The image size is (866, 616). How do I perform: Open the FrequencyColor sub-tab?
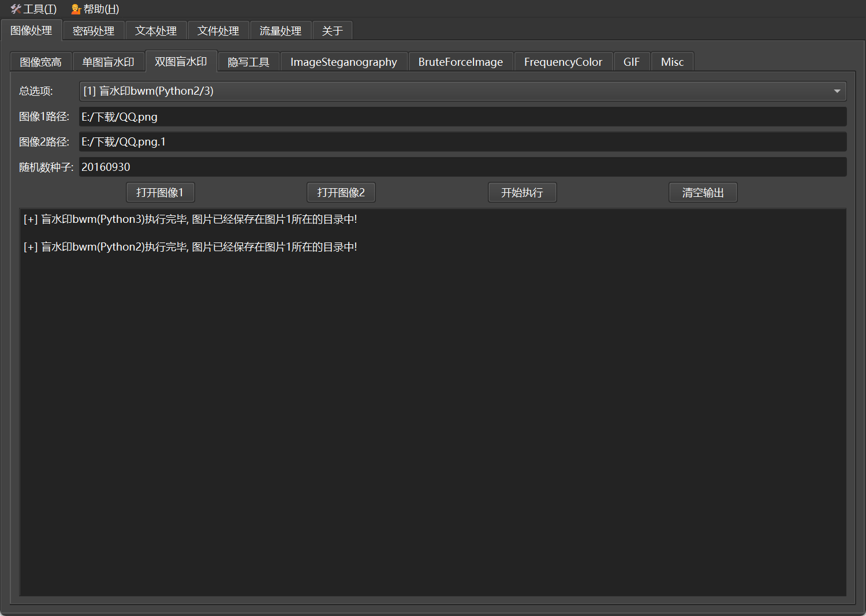click(x=563, y=62)
